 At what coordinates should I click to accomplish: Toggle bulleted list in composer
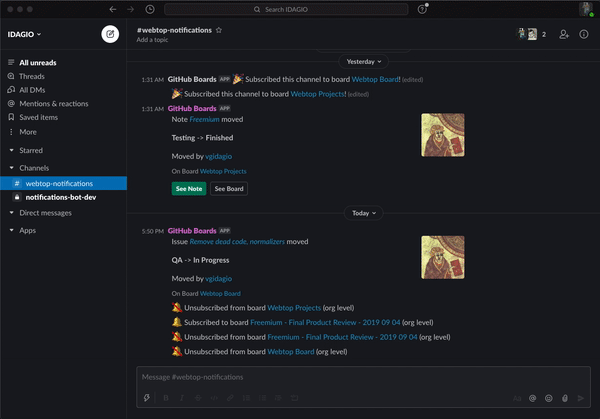[262, 398]
